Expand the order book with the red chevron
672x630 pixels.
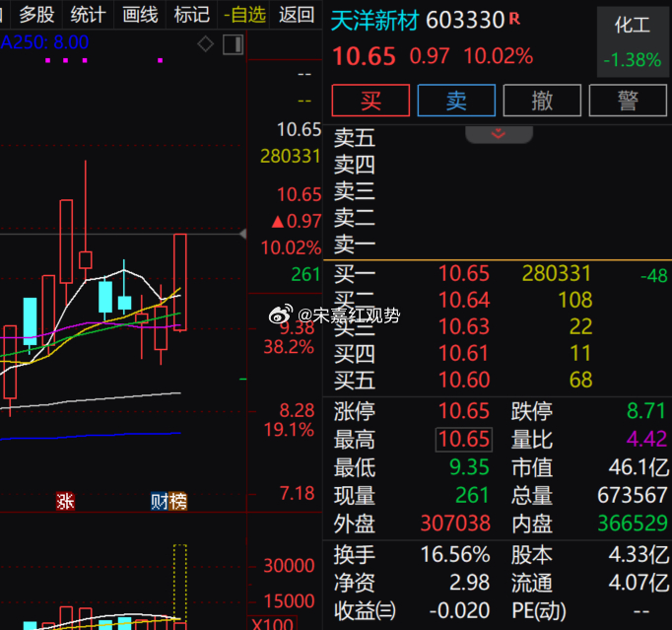click(x=499, y=134)
